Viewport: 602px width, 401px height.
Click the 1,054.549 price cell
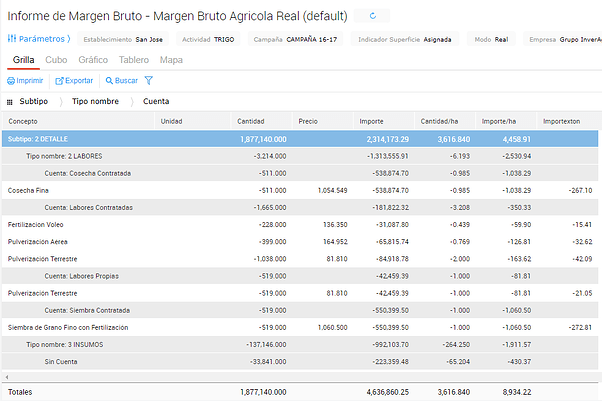tap(332, 190)
